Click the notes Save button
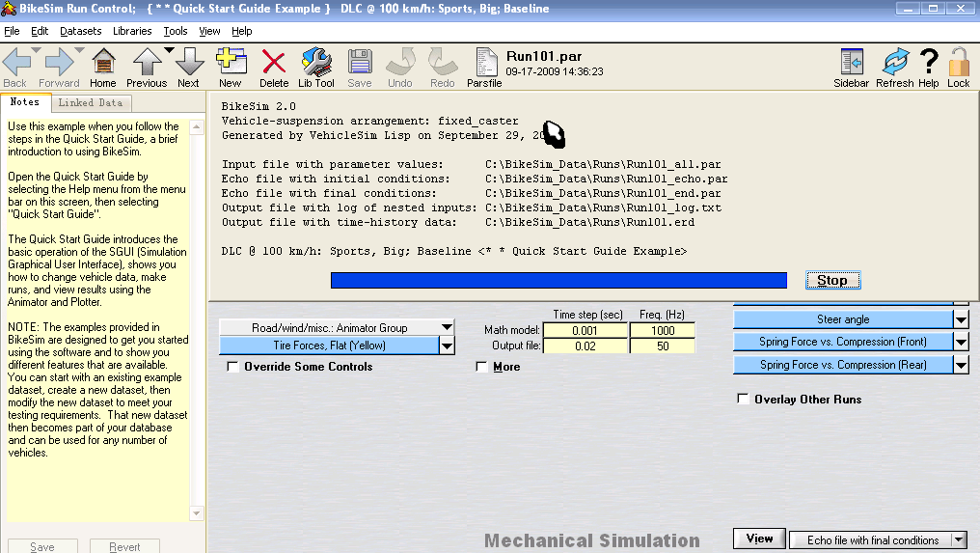 pyautogui.click(x=42, y=546)
